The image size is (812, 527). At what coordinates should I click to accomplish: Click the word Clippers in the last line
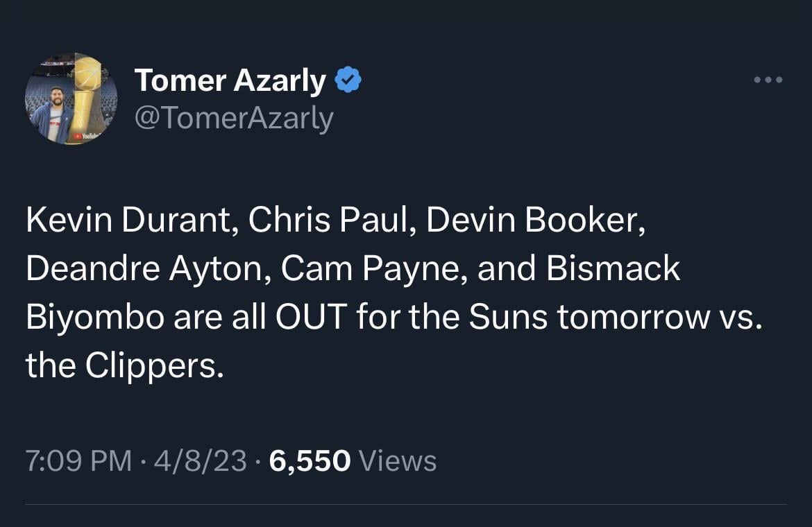pyautogui.click(x=153, y=365)
